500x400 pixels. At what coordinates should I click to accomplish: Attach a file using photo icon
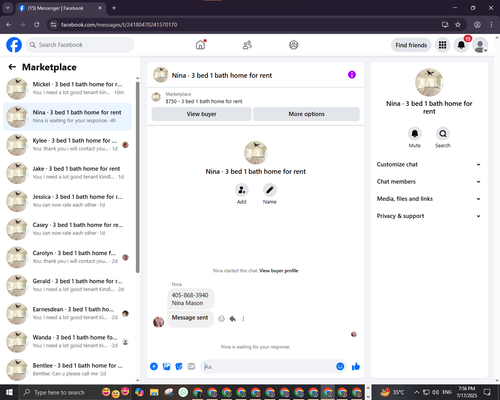point(166,367)
